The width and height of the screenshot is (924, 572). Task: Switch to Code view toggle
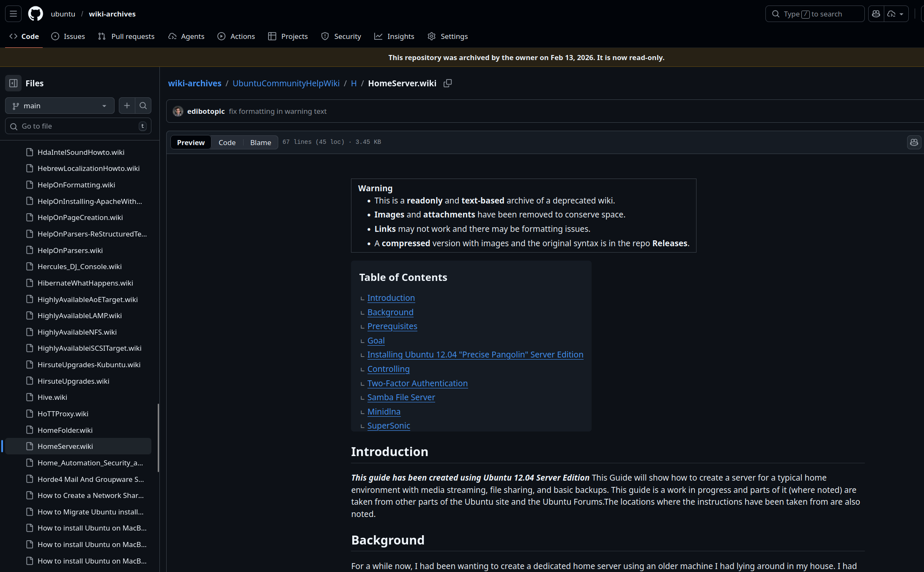point(227,143)
